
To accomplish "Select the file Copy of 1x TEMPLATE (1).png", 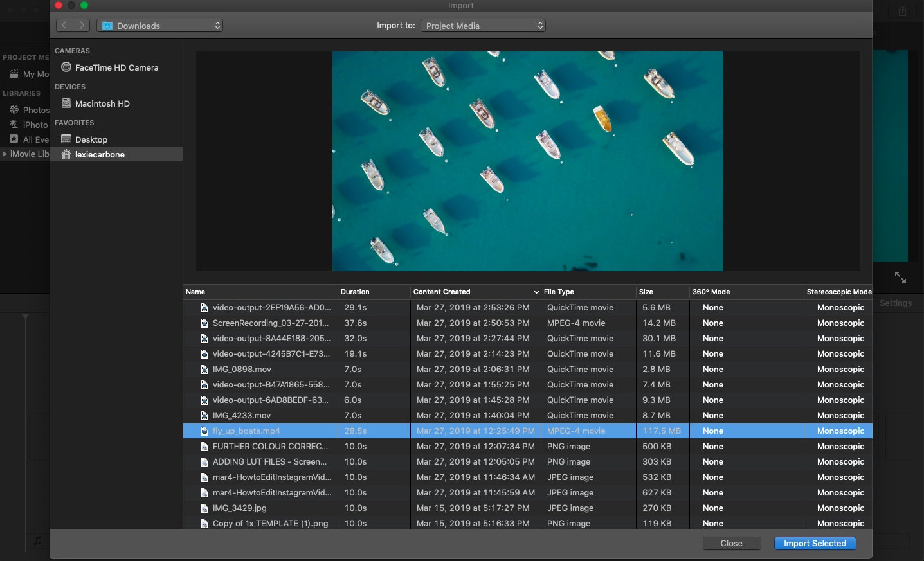I will [270, 524].
